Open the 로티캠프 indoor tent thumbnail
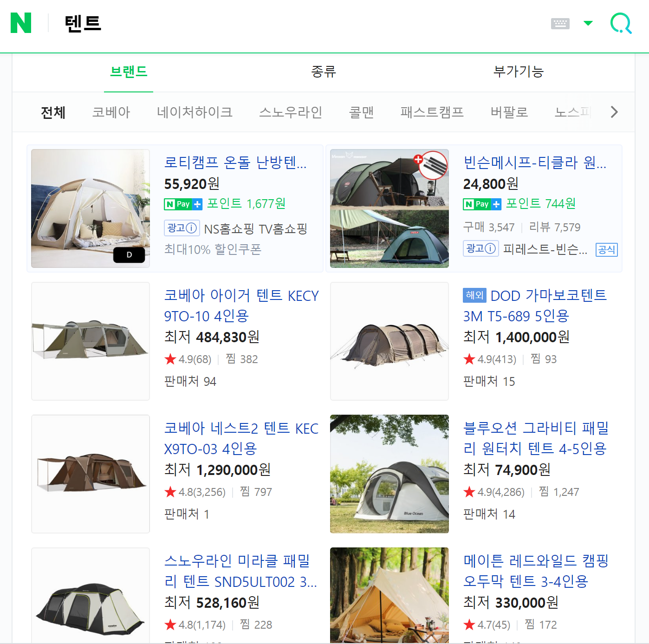The height and width of the screenshot is (644, 649). [x=91, y=208]
